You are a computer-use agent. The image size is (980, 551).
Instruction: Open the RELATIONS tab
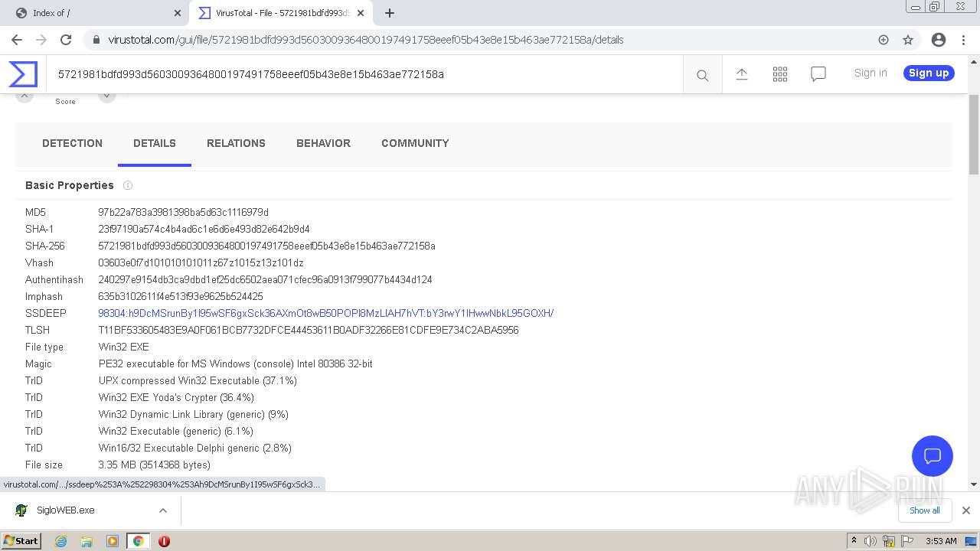[x=236, y=143]
